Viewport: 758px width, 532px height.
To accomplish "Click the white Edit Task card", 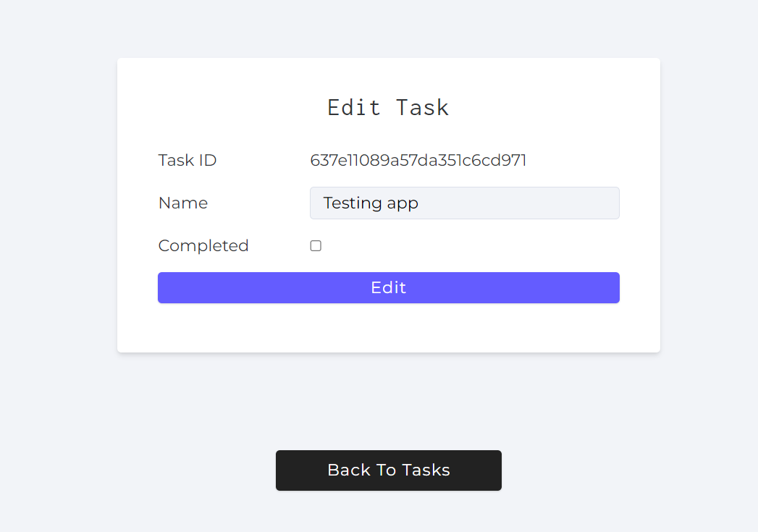I will click(388, 329).
